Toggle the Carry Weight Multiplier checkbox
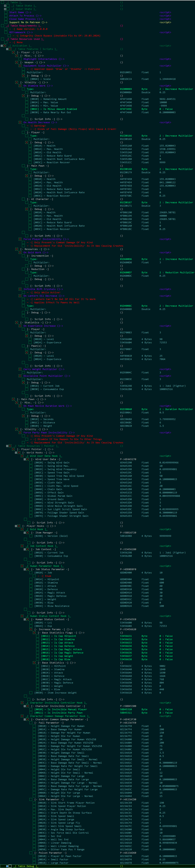The image size is (195, 868). [20, 369]
